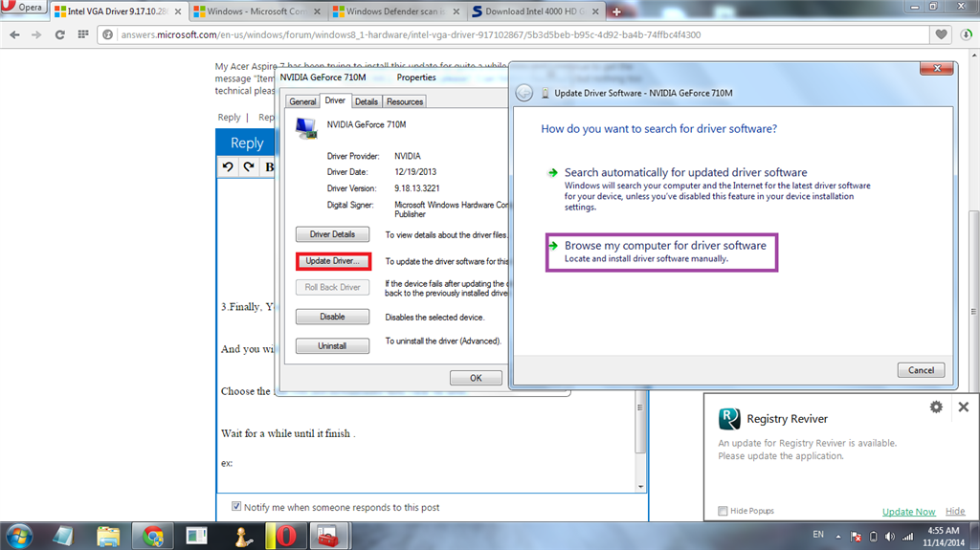
Task: Switch to Windows Defender scan tab
Action: [x=395, y=11]
